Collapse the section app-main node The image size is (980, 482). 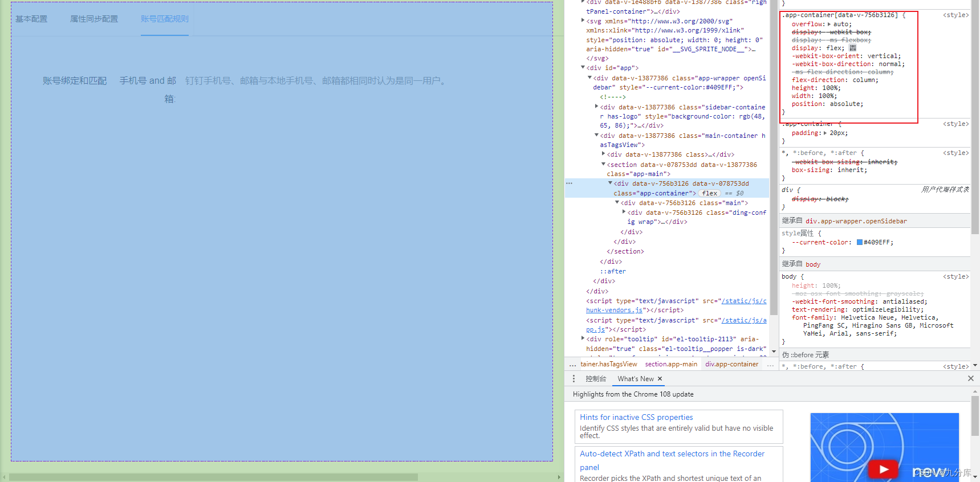pos(603,164)
